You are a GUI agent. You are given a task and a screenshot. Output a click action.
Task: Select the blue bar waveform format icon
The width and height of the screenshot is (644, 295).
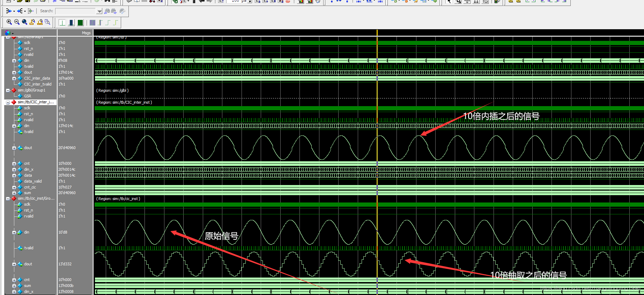tap(71, 23)
